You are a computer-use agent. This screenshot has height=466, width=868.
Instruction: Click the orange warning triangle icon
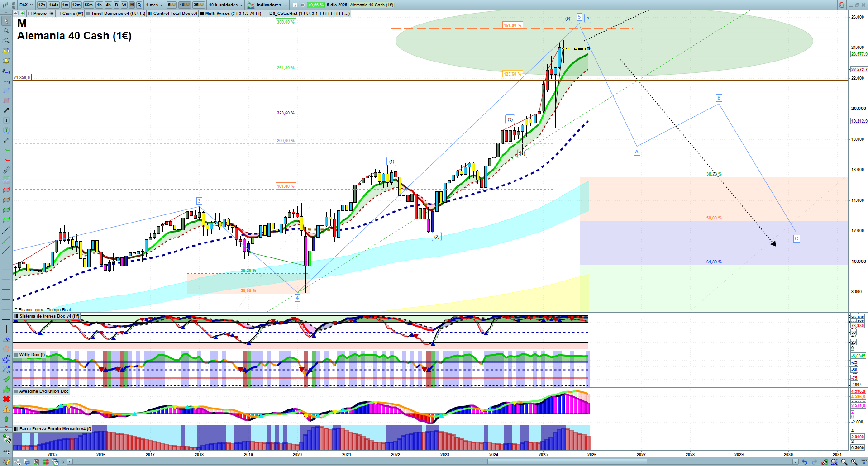(x=6, y=409)
